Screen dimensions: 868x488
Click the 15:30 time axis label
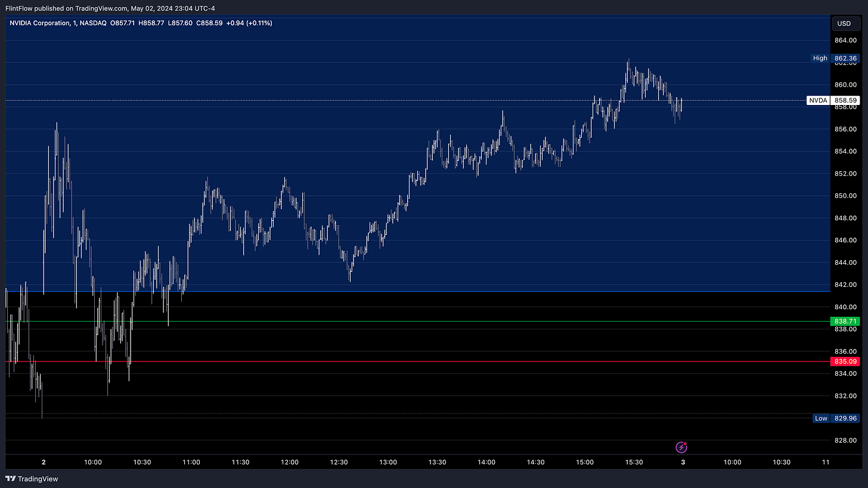tap(634, 462)
